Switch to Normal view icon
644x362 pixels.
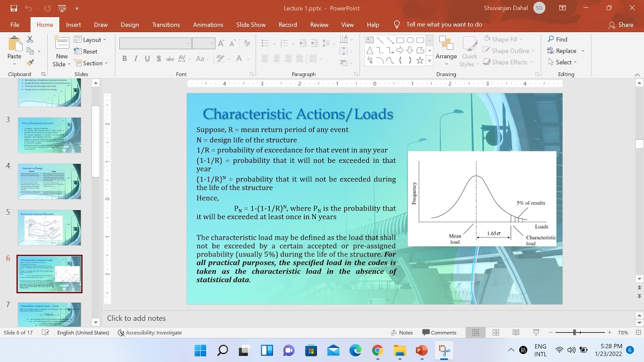coord(475,332)
